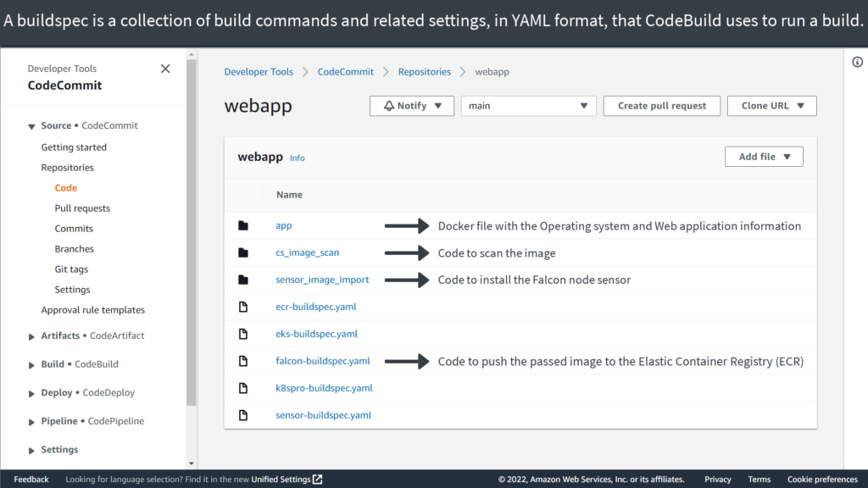Open the falcon-buildspec.yaml file
The height and width of the screenshot is (488, 868).
click(x=323, y=361)
